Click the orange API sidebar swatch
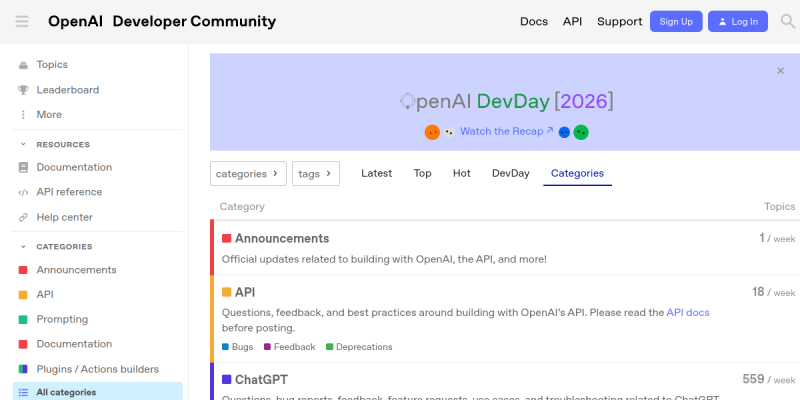Image resolution: width=800 pixels, height=400 pixels. (23, 295)
